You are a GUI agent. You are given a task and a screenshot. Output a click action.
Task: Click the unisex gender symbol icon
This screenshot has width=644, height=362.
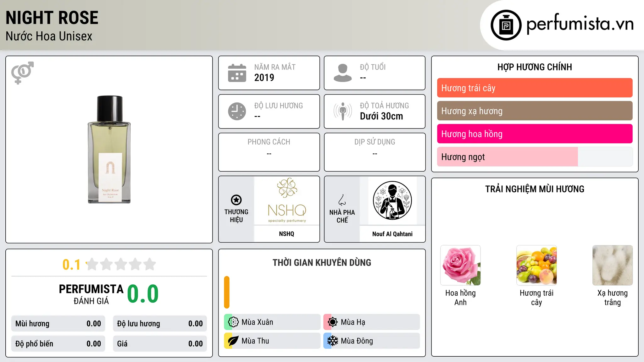(x=22, y=73)
